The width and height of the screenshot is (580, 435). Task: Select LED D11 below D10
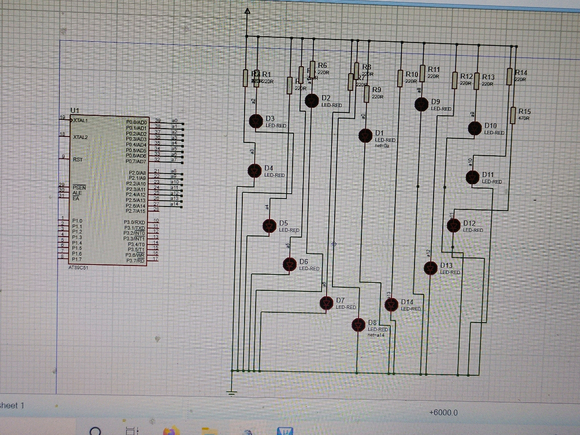pyautogui.click(x=472, y=177)
